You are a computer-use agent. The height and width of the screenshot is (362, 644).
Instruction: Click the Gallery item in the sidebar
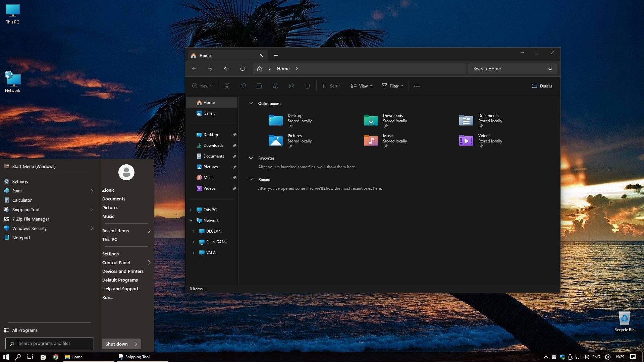209,113
